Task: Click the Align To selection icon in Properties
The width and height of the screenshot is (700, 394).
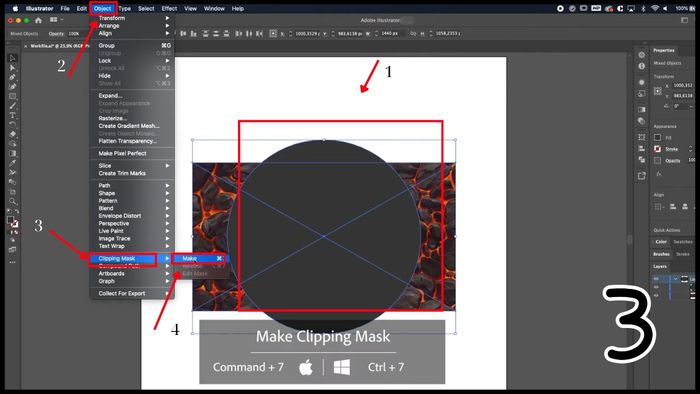Action: pos(658,207)
